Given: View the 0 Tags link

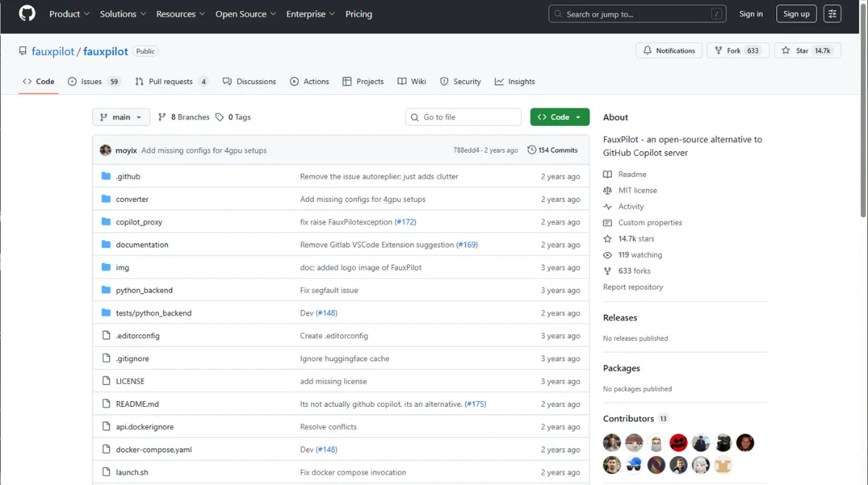Looking at the screenshot, I should point(233,117).
